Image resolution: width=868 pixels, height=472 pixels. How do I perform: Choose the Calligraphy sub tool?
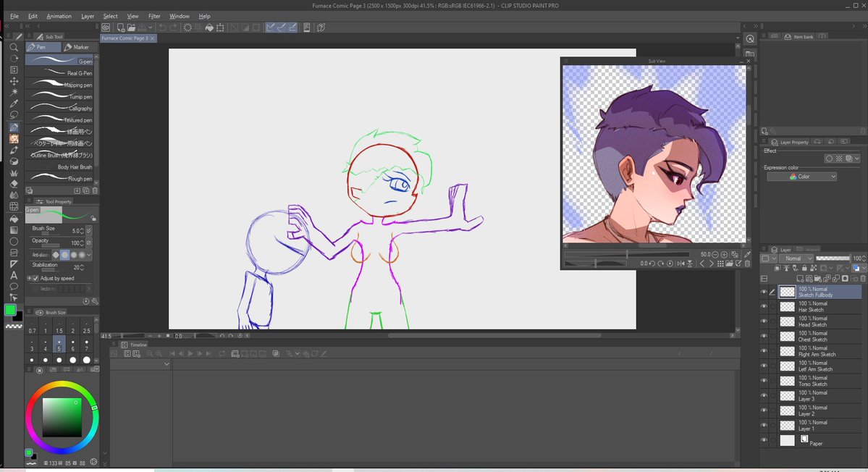pos(60,108)
